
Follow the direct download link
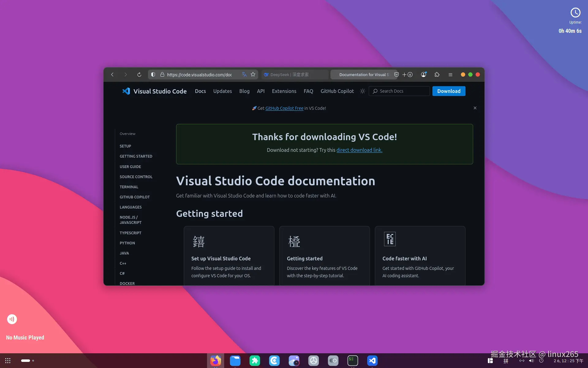359,150
